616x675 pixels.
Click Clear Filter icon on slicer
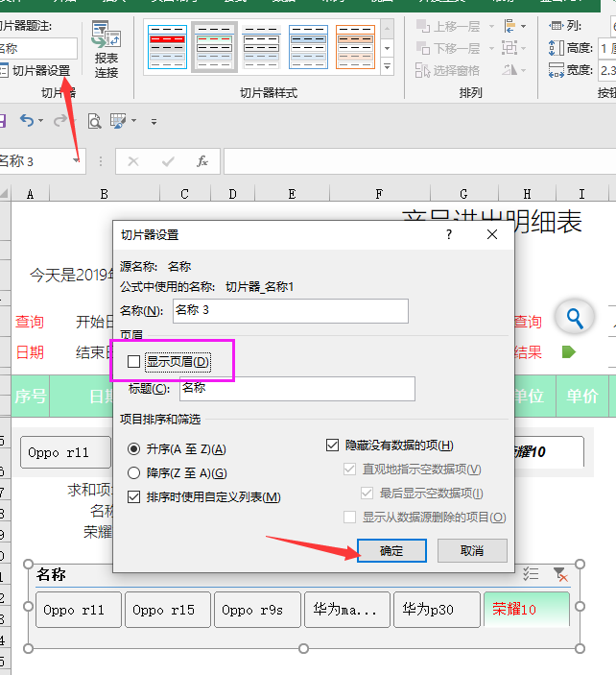tap(560, 574)
